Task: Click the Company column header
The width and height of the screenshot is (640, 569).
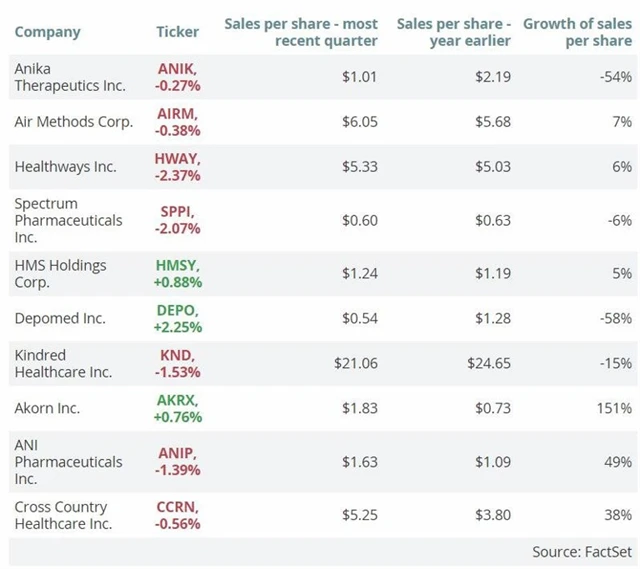Action: click(x=48, y=32)
